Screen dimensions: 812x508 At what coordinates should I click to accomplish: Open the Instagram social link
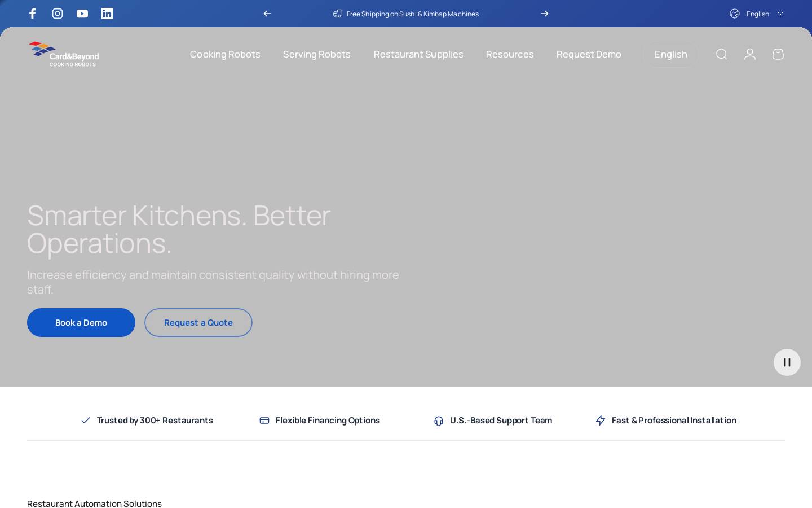pyautogui.click(x=58, y=14)
